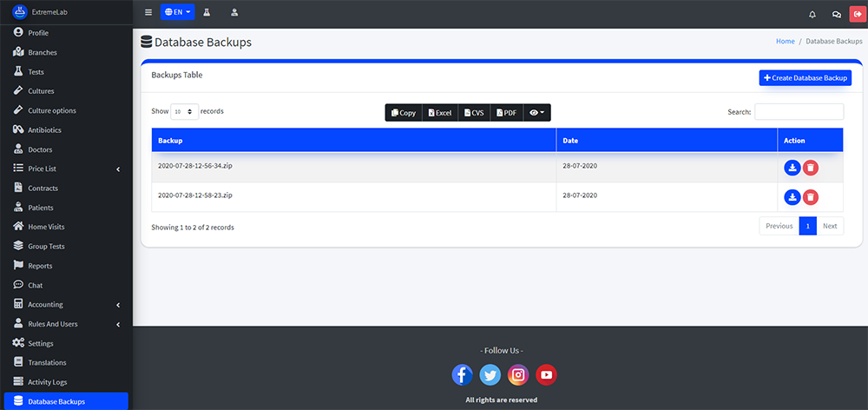Click the Search input field
This screenshot has width=868, height=410.
click(x=799, y=111)
